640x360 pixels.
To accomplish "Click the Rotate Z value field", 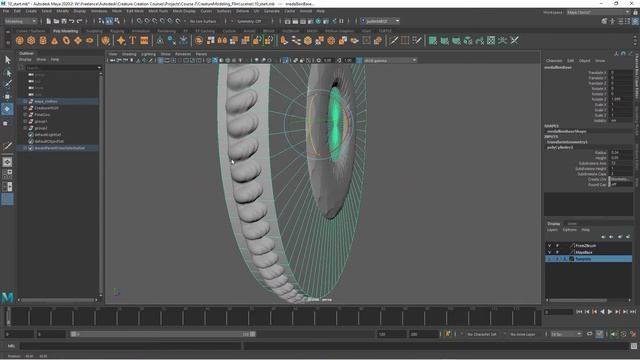I will pyautogui.click(x=621, y=99).
